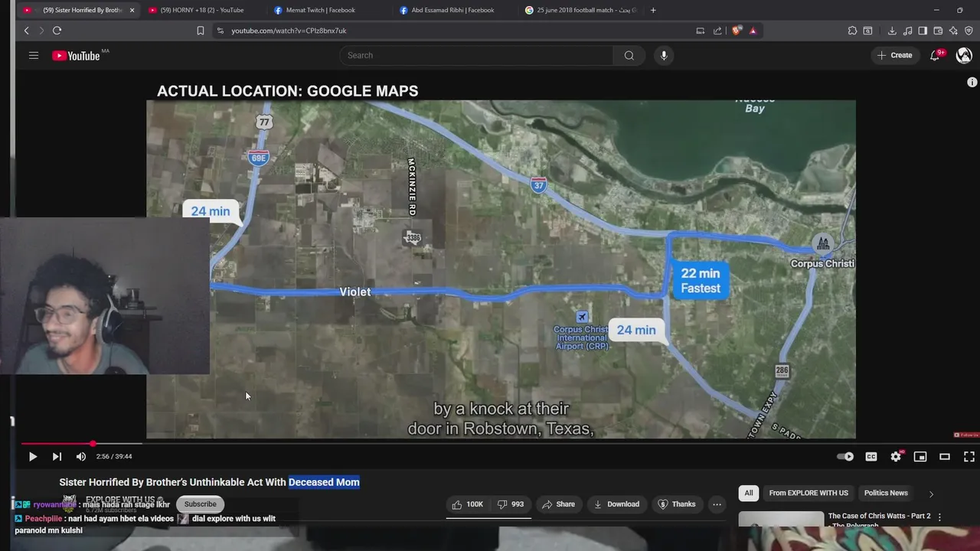Mute the video volume speaker icon
The width and height of the screenshot is (980, 551).
(81, 456)
